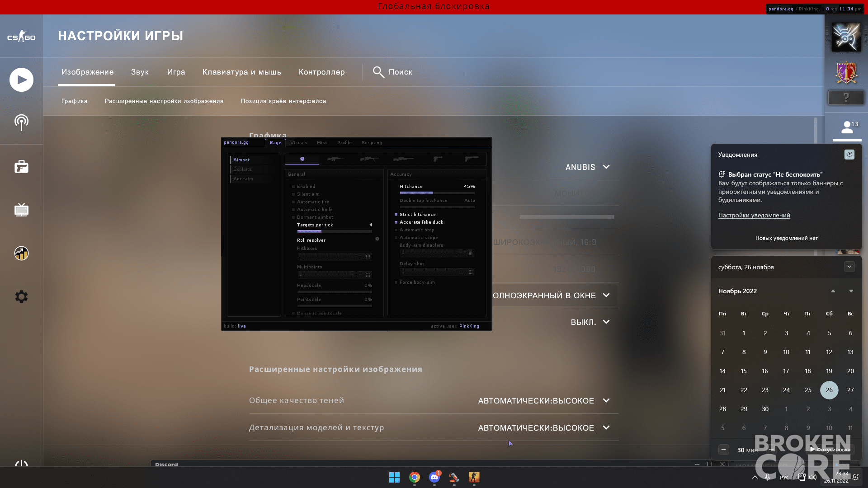Viewport: 868px width, 488px height.
Task: Check the Automatic stop checkbox
Action: [396, 230]
